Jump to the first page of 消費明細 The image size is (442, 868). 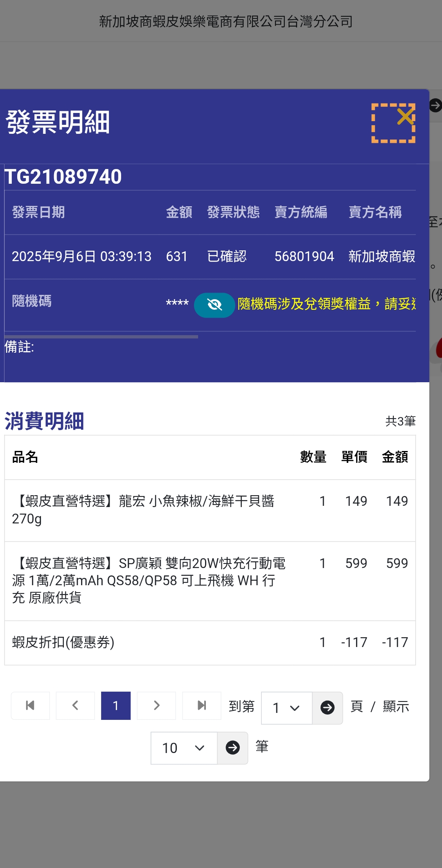(30, 706)
